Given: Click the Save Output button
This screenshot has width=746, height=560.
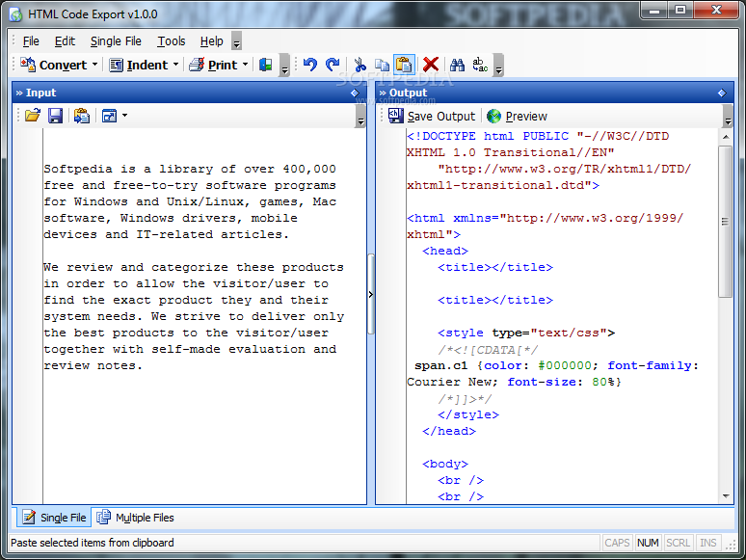Looking at the screenshot, I should click(x=432, y=116).
